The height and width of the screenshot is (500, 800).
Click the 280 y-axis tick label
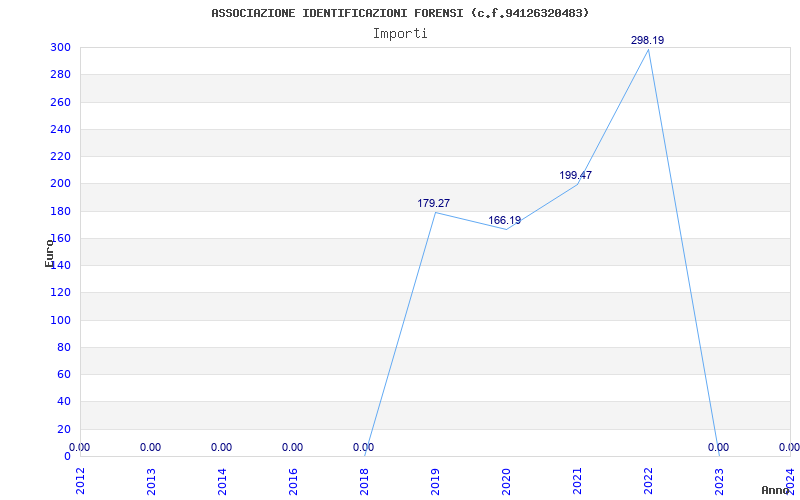coord(60,74)
